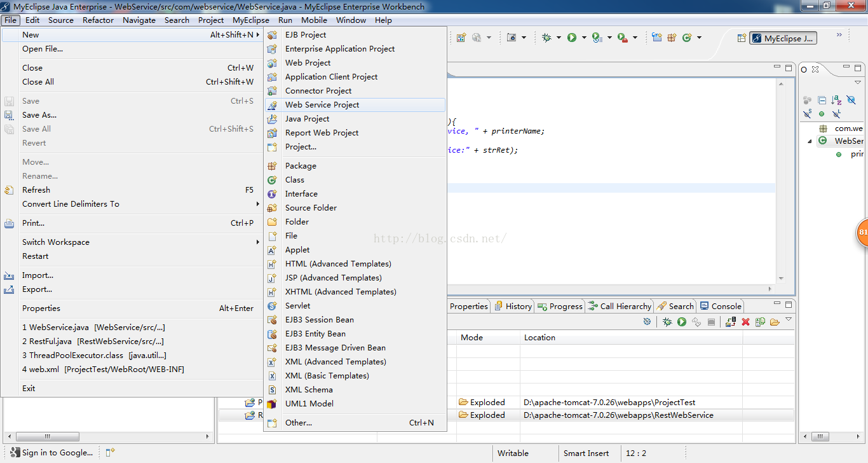Open dropdown arrow next to Run button
This screenshot has height=463, width=868.
[x=584, y=38]
